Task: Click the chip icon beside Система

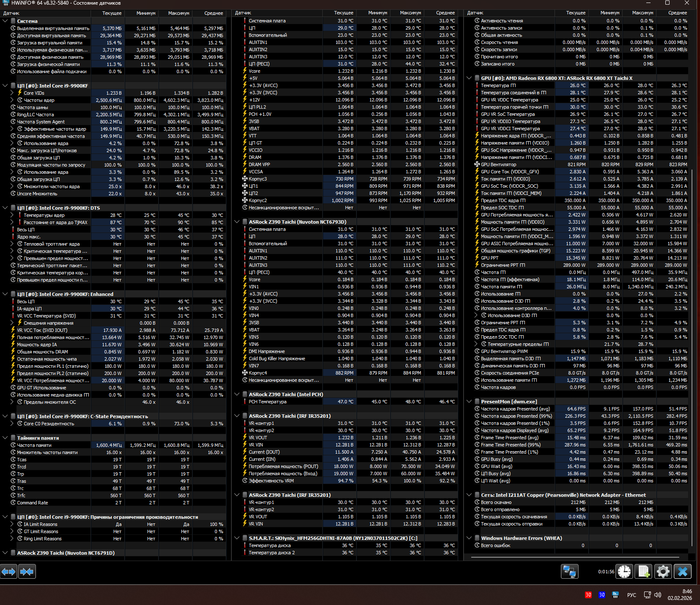Action: pyautogui.click(x=12, y=21)
